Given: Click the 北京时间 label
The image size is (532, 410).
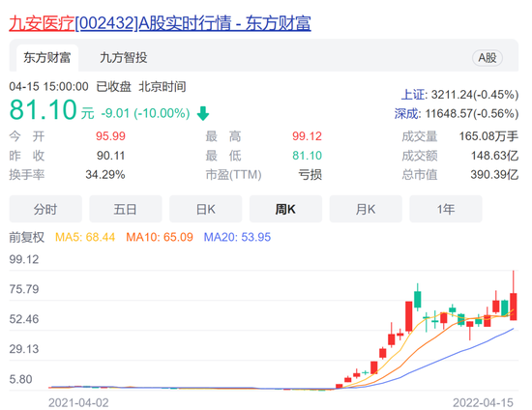Looking at the screenshot, I should pos(163,87).
